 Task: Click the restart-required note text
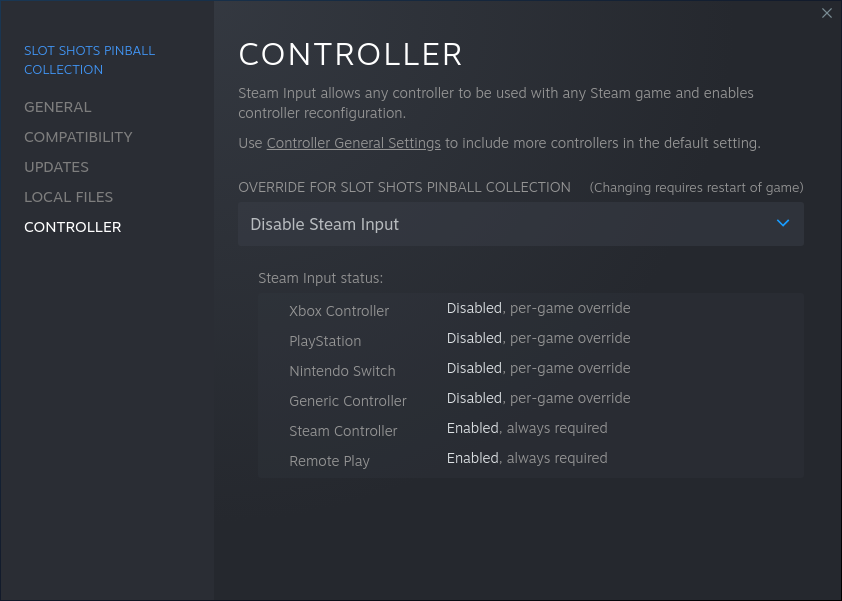tap(696, 187)
